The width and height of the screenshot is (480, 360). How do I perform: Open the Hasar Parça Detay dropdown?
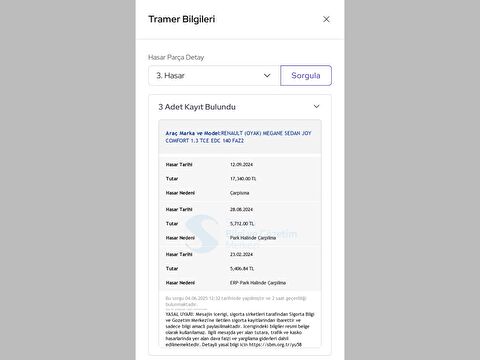coord(214,76)
